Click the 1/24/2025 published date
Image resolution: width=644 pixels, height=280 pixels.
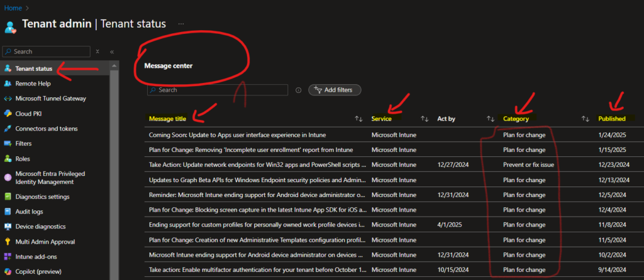613,134
